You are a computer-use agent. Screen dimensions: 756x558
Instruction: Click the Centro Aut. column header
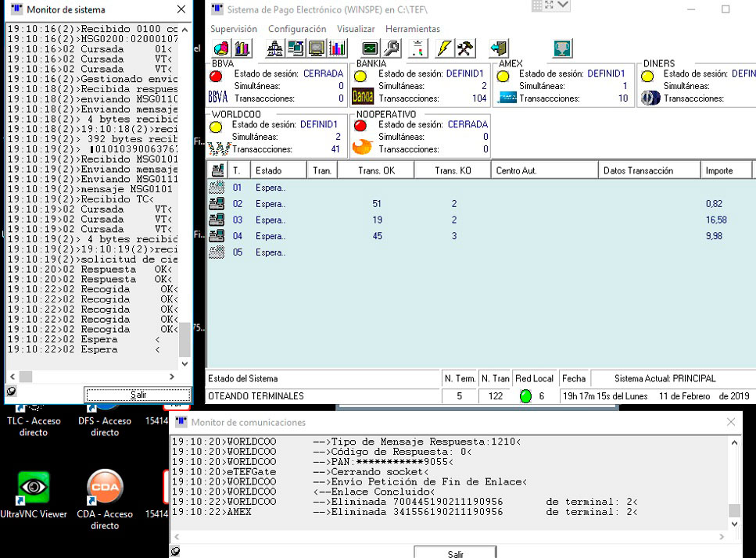[545, 170]
